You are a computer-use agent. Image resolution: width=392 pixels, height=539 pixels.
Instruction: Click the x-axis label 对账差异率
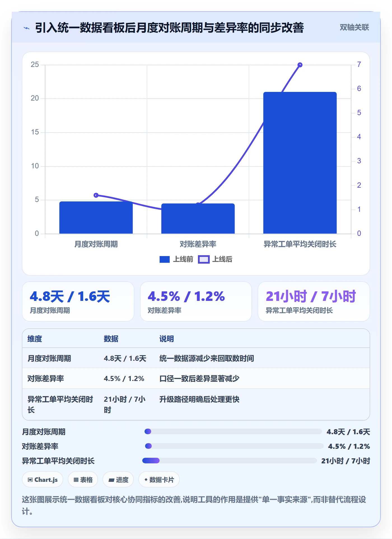[198, 244]
